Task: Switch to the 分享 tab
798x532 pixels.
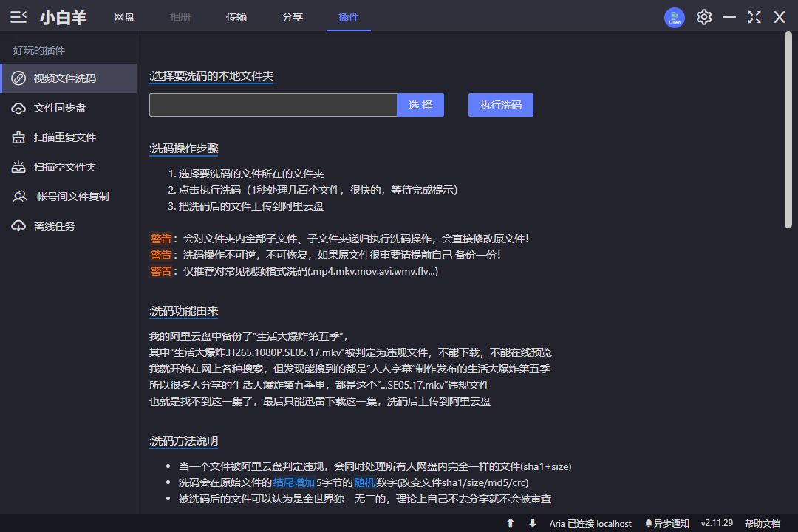Action: pyautogui.click(x=293, y=17)
